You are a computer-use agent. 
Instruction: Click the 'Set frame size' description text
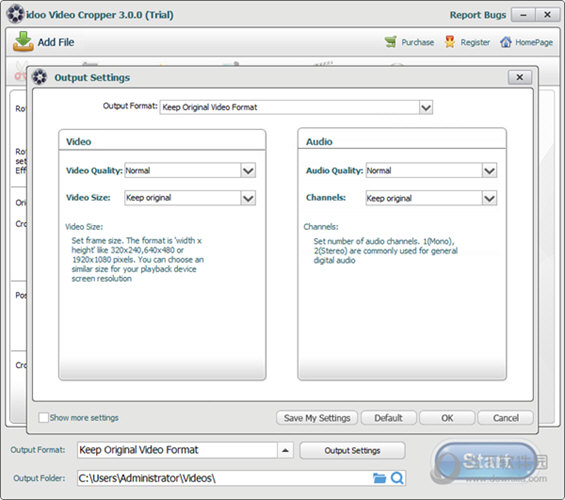pos(137,259)
